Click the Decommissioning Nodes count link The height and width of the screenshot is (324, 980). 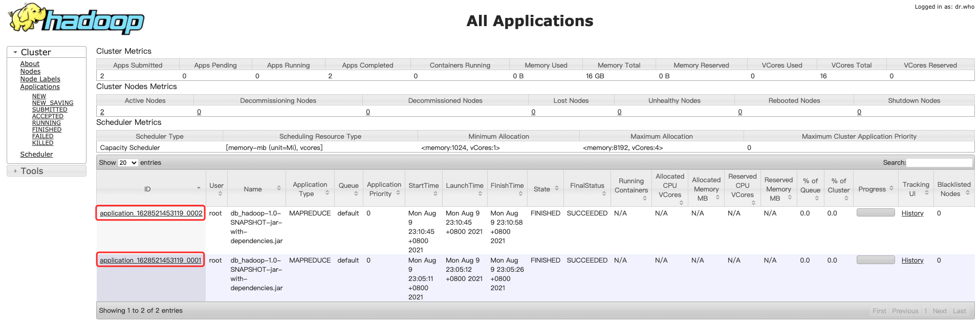point(199,112)
